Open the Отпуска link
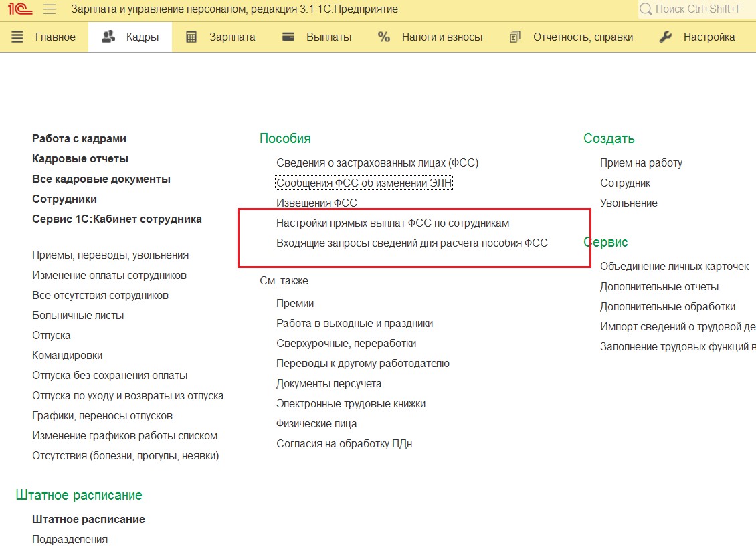Viewport: 756px width, 547px height. tap(51, 336)
